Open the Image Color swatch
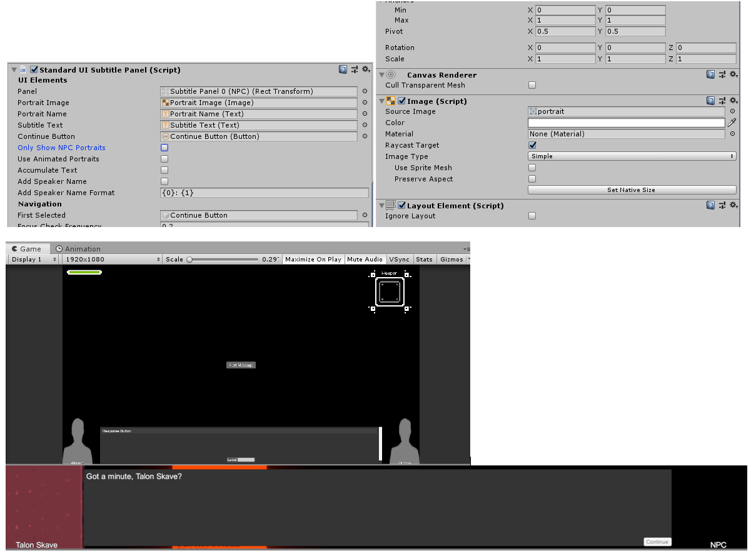The image size is (756, 558). pyautogui.click(x=627, y=123)
